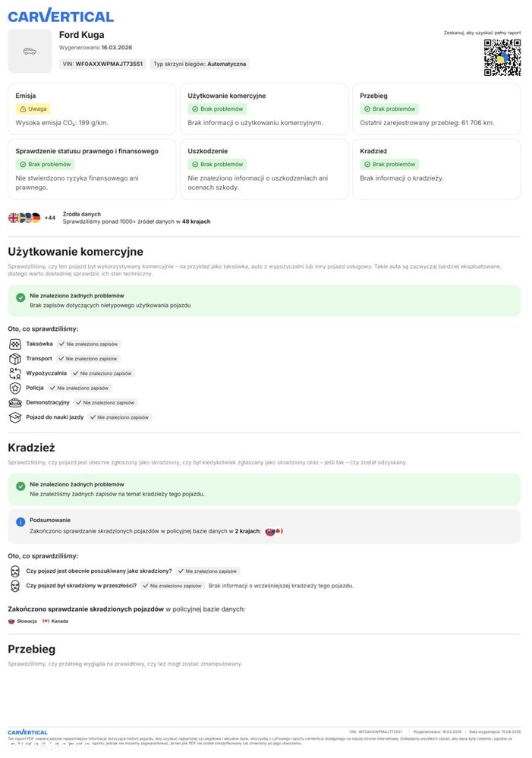532x758 pixels.
Task: Click the country flags in Źródła danych
Action: [24, 218]
